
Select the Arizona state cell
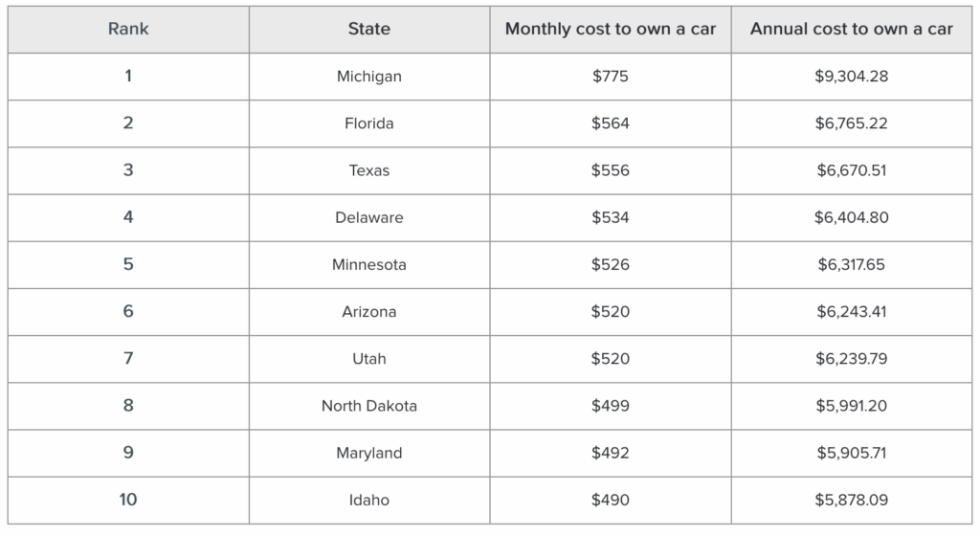tap(368, 311)
